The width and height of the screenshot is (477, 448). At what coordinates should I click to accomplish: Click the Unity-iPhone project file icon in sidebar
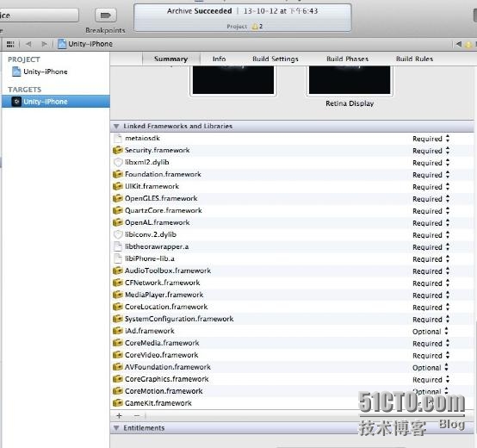pyautogui.click(x=16, y=72)
